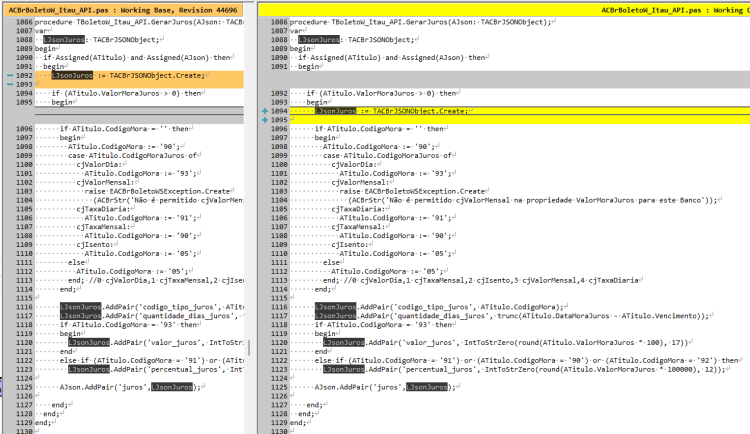
Task: Click the AddPair 'valor_juros' line in left pane
Action: point(156,343)
